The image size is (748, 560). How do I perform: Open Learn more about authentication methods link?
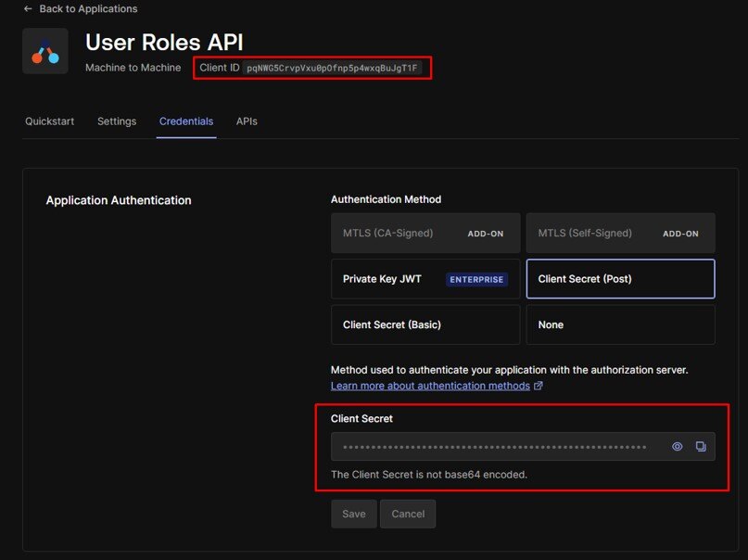pos(430,386)
